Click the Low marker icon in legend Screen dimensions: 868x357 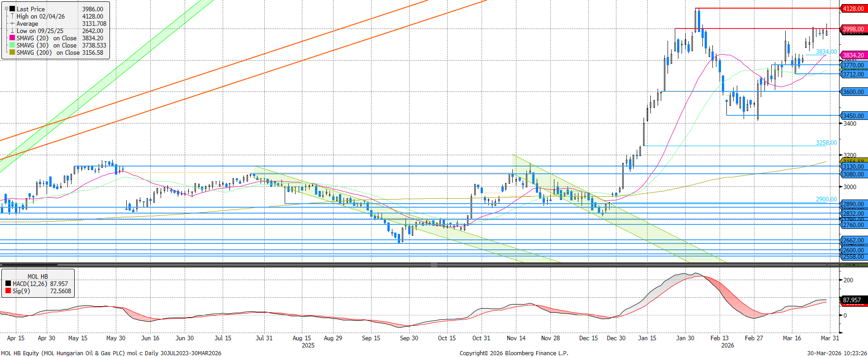[13, 31]
